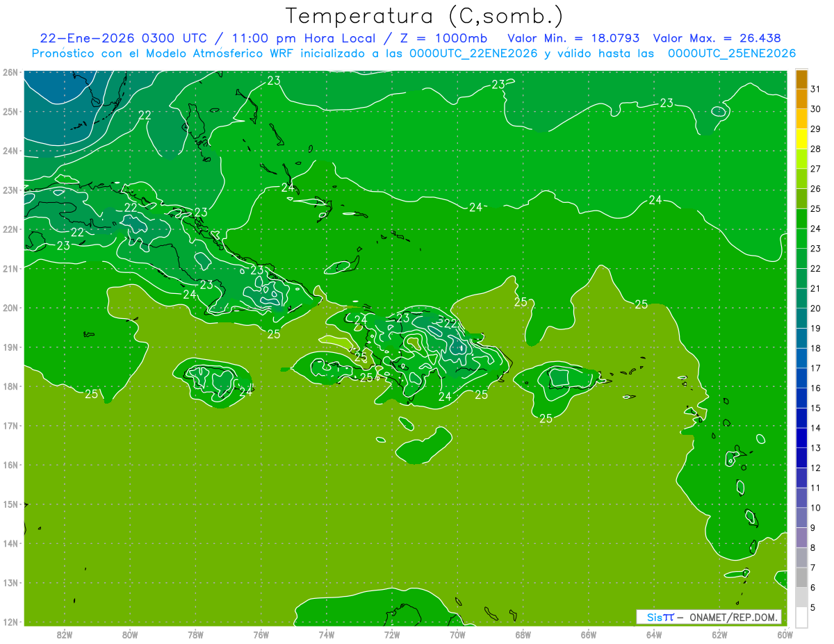Click the colorbar label "27"
Image resolution: width=834 pixels, height=644 pixels.
tap(815, 169)
